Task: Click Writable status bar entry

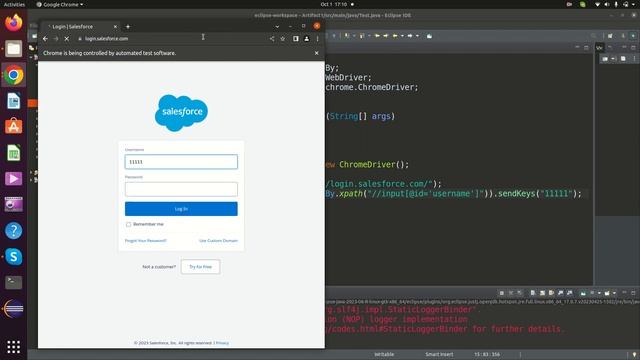Action: (384, 354)
